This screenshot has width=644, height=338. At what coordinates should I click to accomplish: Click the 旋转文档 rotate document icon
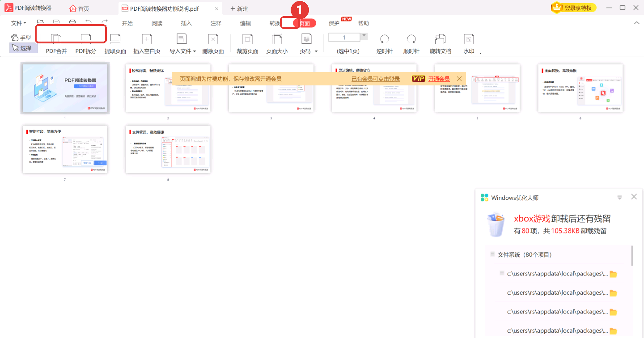(x=441, y=44)
